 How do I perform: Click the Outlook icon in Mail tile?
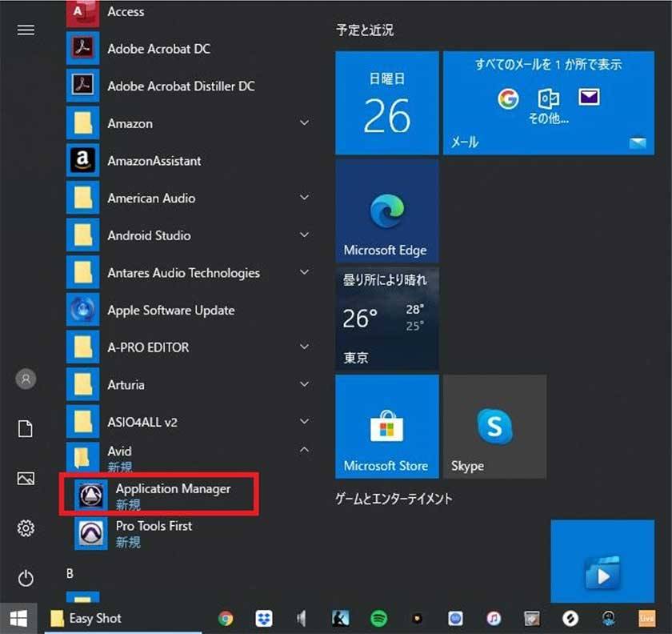point(549,98)
